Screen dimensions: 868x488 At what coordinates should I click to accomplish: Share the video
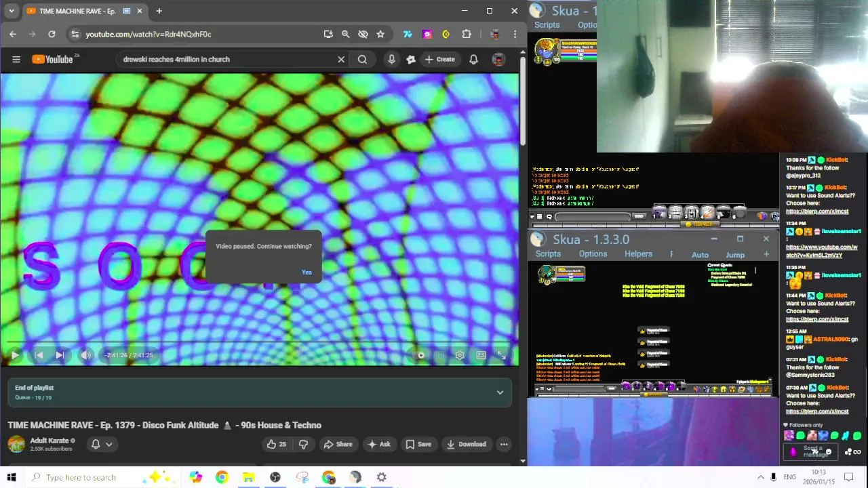tap(338, 444)
